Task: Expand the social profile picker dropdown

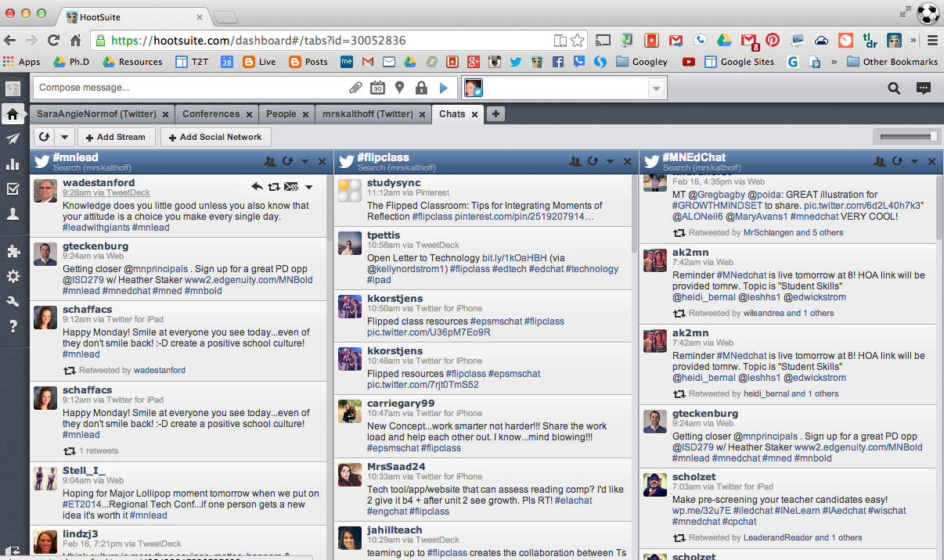Action: (657, 88)
